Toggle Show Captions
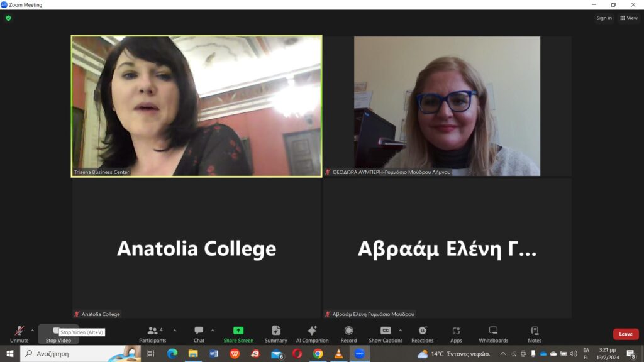This screenshot has width=644, height=362. coord(386,334)
